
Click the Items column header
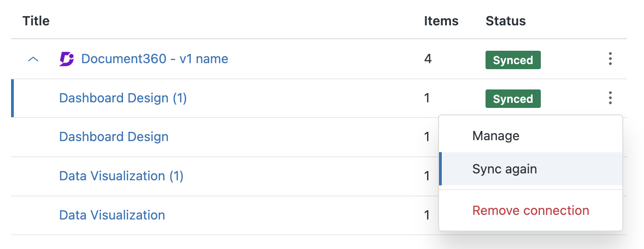click(x=441, y=21)
